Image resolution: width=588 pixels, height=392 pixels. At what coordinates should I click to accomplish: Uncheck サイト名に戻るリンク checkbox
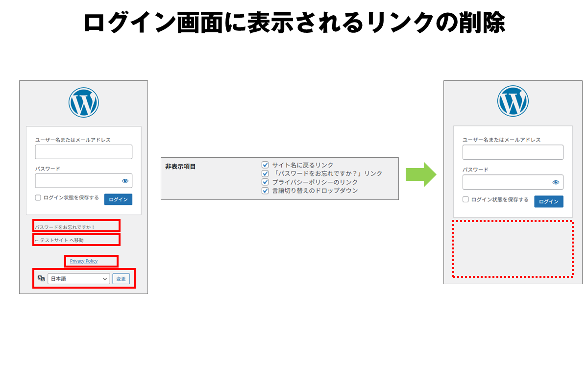click(x=266, y=165)
